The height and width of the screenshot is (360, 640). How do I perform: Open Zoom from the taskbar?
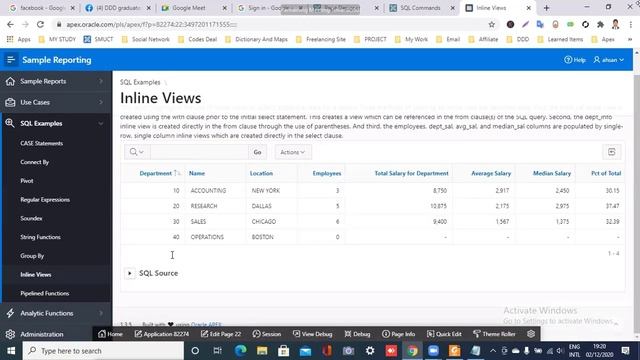[x=433, y=351]
